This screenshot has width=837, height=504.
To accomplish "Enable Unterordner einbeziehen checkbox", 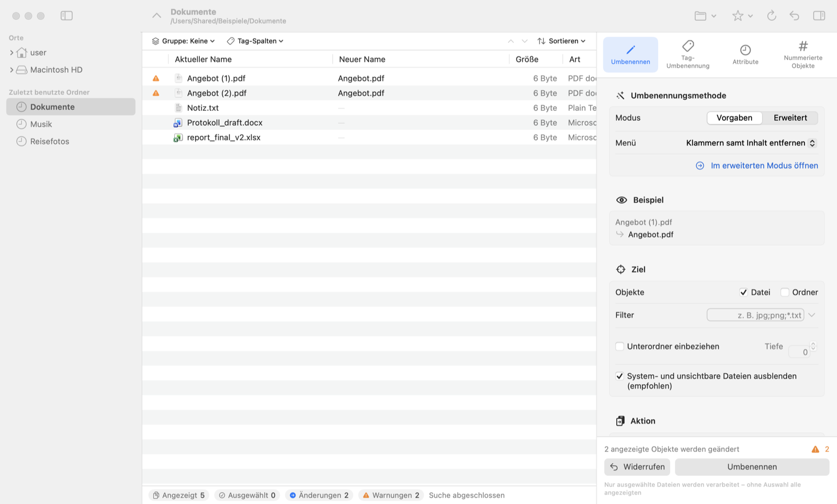I will (620, 347).
